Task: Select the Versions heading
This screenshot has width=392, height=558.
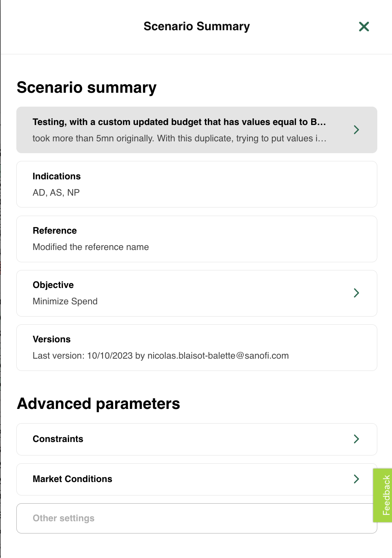Action: [51, 339]
